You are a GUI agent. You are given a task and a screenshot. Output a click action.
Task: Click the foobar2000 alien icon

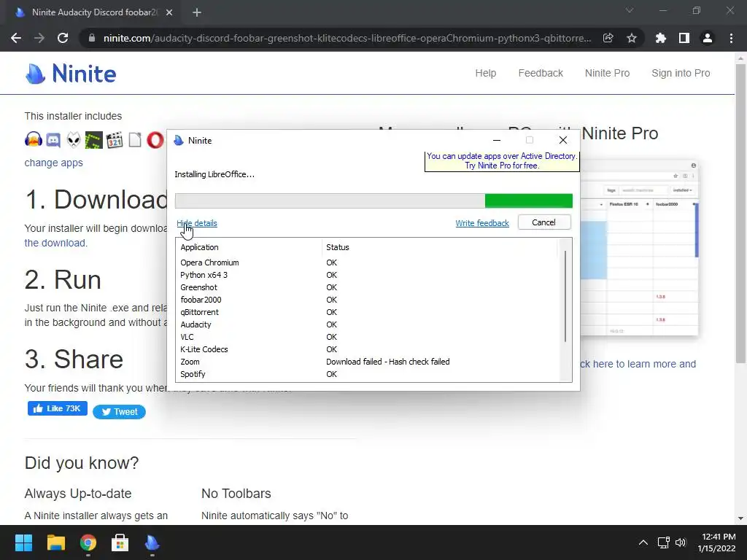74,140
